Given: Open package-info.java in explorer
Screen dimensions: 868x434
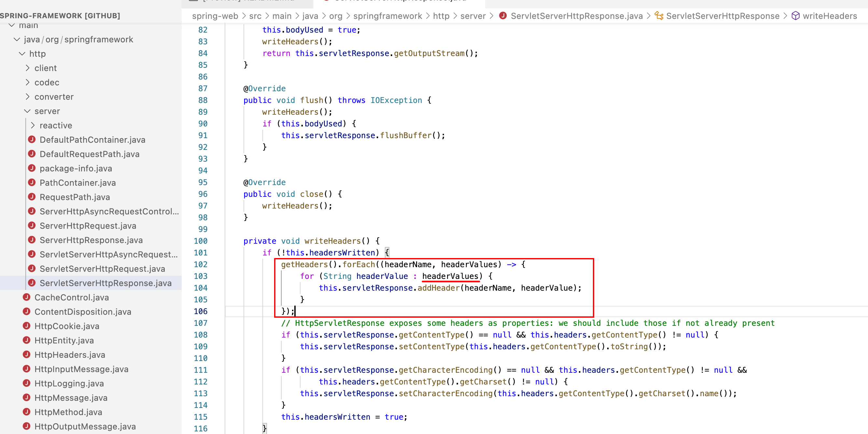Looking at the screenshot, I should (76, 168).
